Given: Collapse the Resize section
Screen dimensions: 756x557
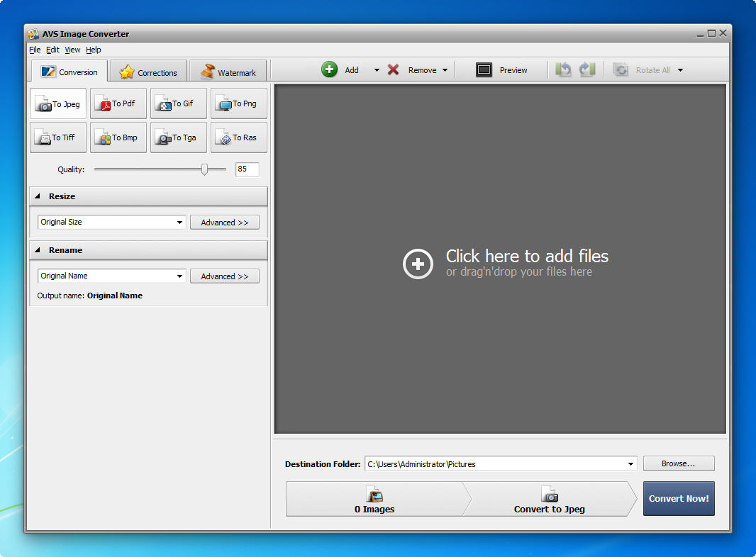Looking at the screenshot, I should coord(38,196).
